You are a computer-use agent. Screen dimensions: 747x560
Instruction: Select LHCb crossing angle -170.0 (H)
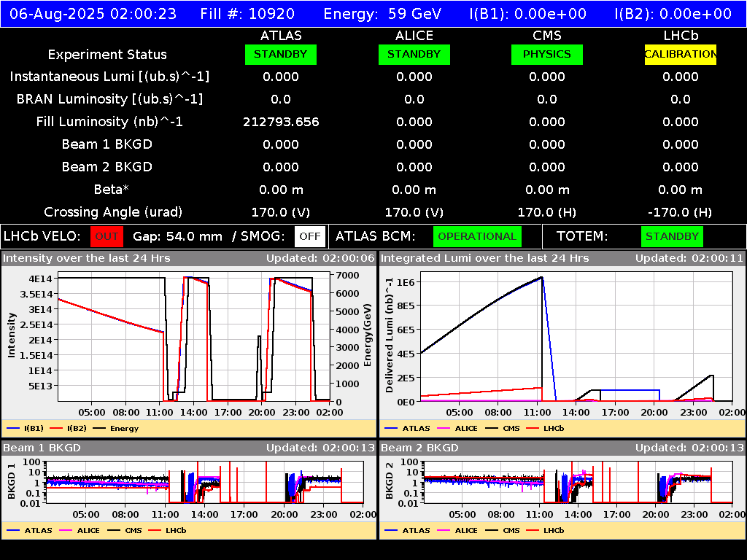681,212
